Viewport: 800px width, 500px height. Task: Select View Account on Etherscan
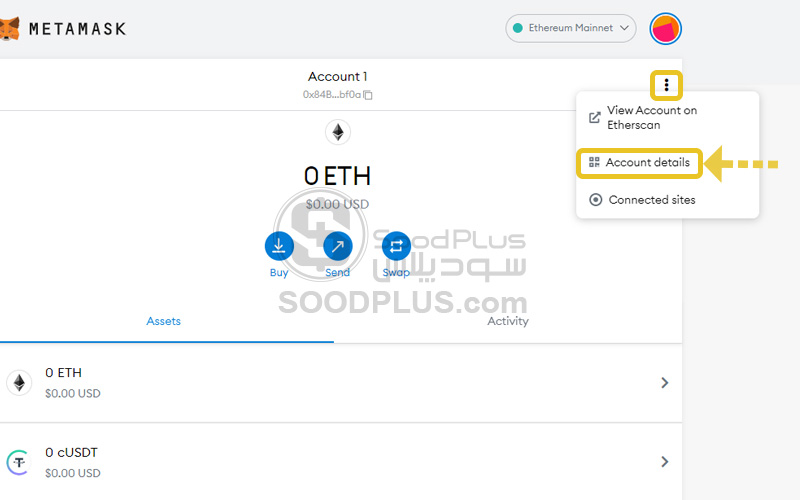pos(667,117)
